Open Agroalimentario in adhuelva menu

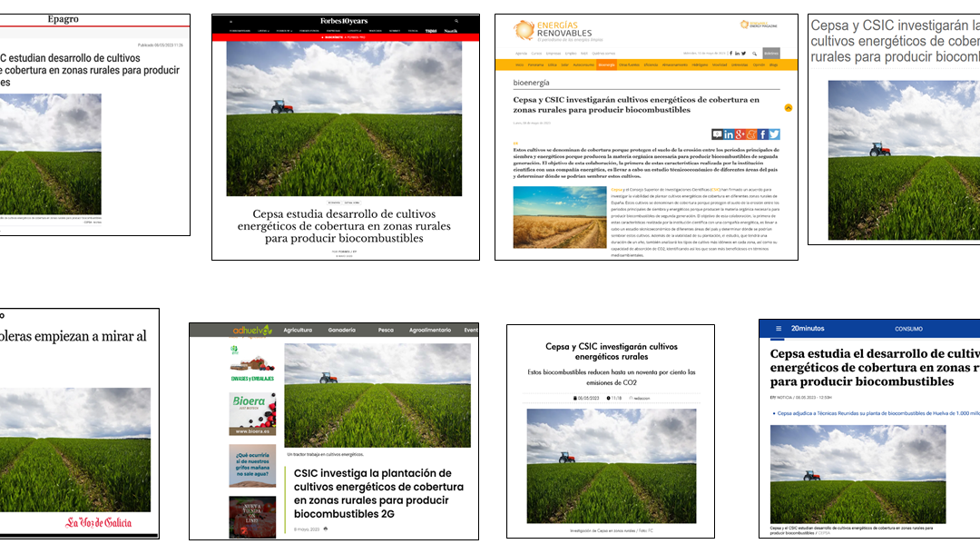pos(430,331)
